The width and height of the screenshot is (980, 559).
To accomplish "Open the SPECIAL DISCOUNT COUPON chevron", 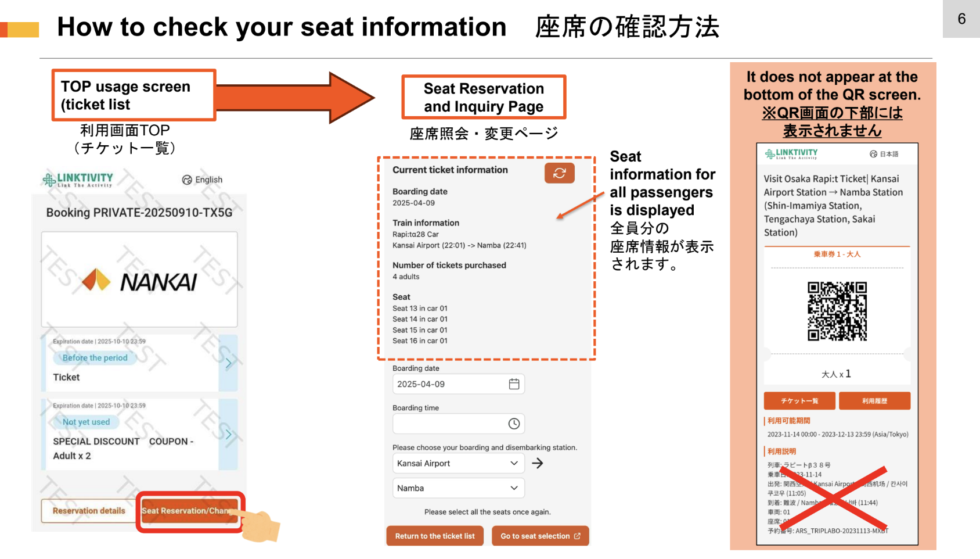I will click(x=229, y=435).
